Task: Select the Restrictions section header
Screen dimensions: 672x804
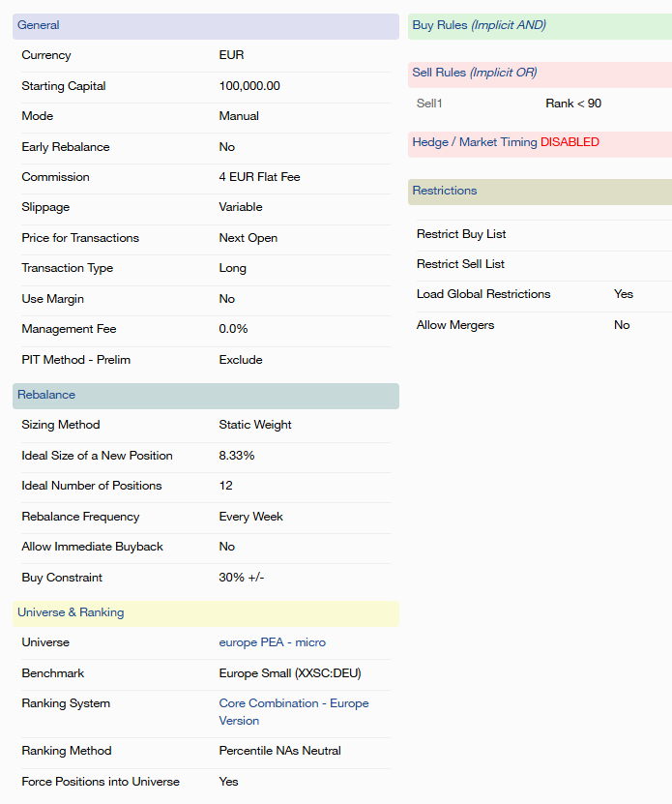Action: (x=540, y=192)
